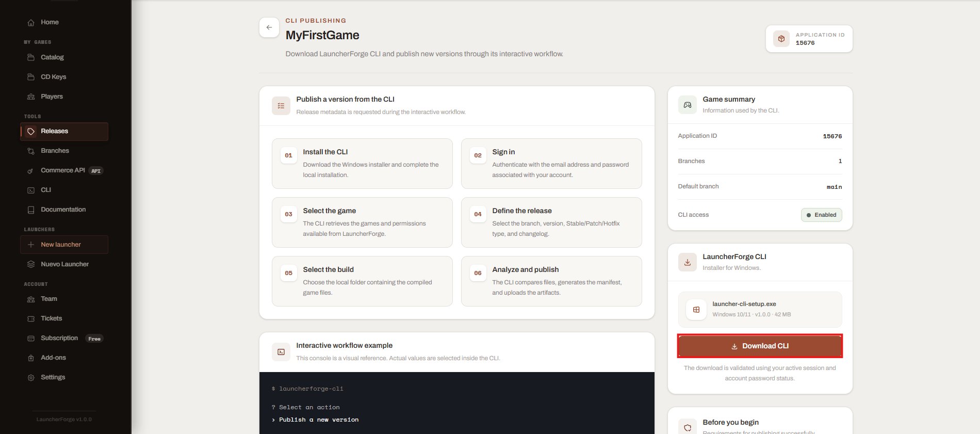The height and width of the screenshot is (434, 980).
Task: Navigate to CD Keys
Action: [64, 77]
